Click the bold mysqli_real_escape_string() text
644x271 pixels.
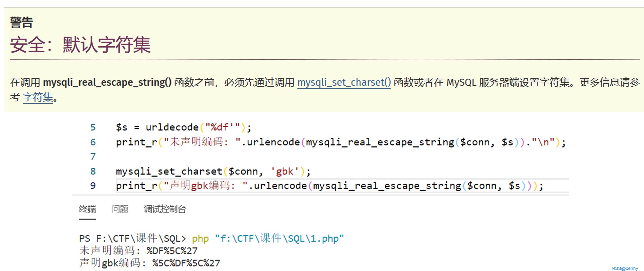pos(107,83)
